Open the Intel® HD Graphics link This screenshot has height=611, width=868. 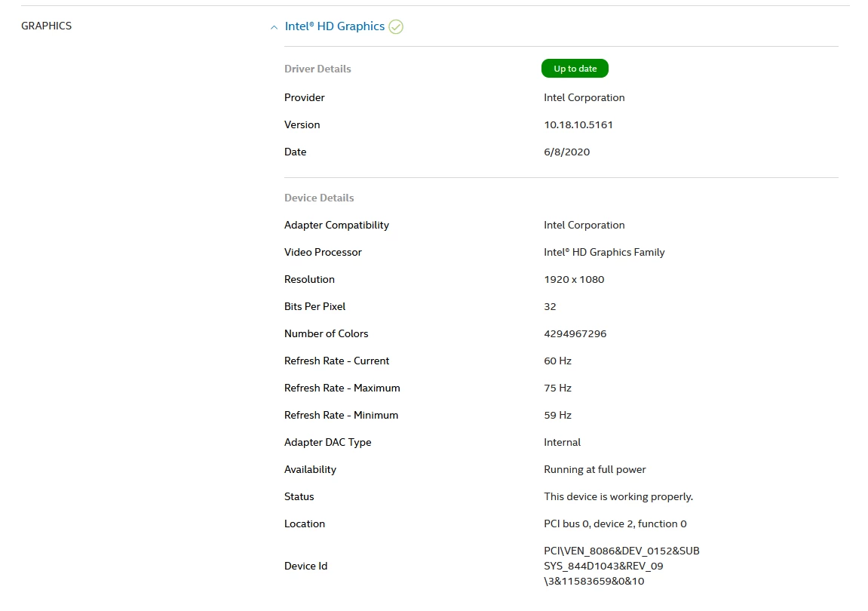334,26
